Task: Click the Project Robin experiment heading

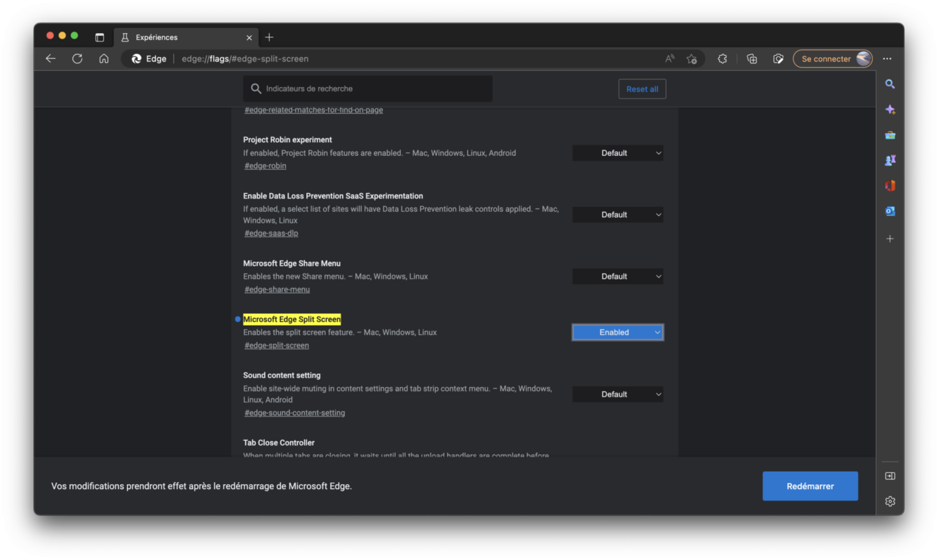Action: [x=288, y=139]
